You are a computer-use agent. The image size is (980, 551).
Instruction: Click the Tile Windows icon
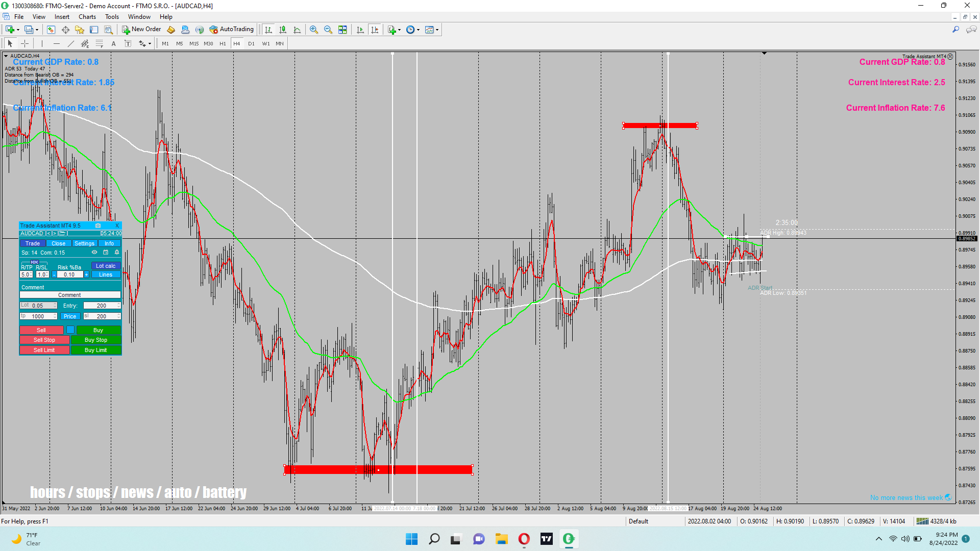342,30
